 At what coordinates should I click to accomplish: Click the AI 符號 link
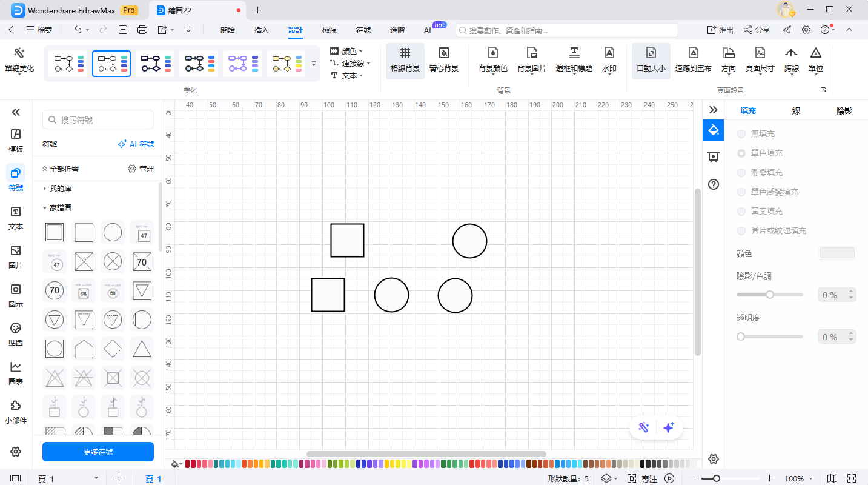tap(136, 144)
